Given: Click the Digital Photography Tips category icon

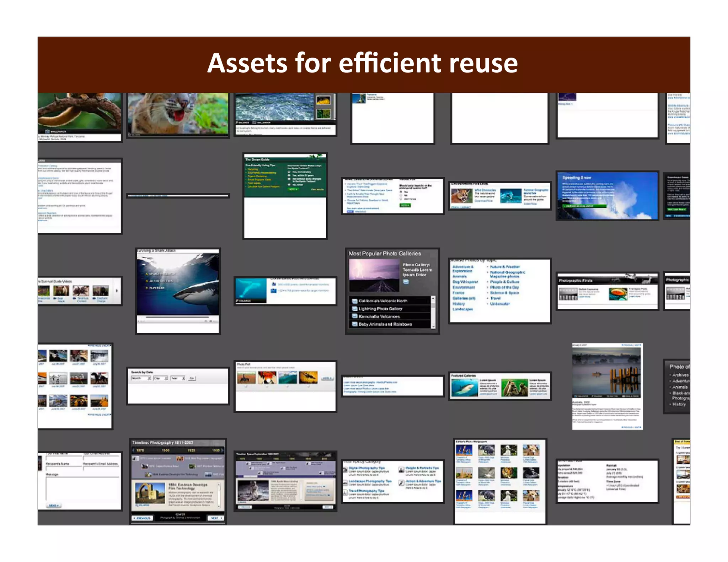Looking at the screenshot, I should point(345,470).
